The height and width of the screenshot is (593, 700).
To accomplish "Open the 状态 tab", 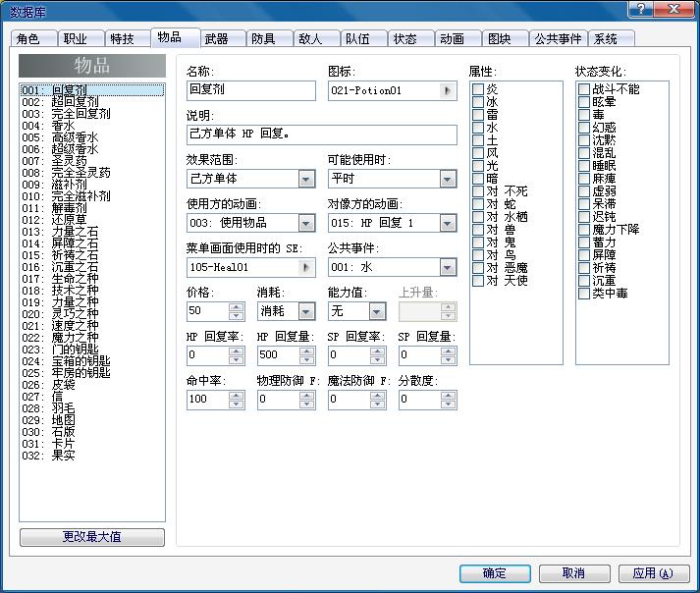I will pyautogui.click(x=411, y=39).
